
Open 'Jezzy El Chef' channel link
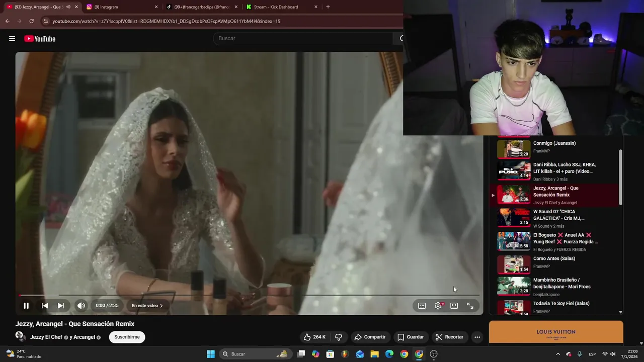point(46,337)
